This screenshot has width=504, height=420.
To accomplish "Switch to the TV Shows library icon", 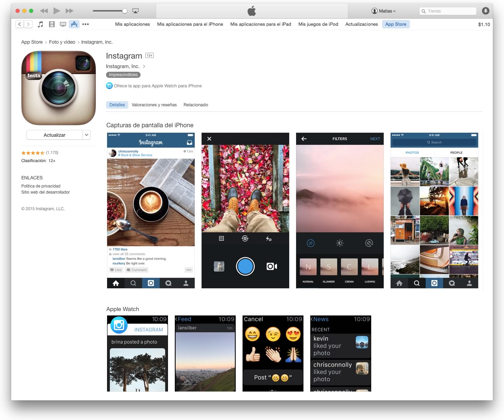I will [63, 24].
